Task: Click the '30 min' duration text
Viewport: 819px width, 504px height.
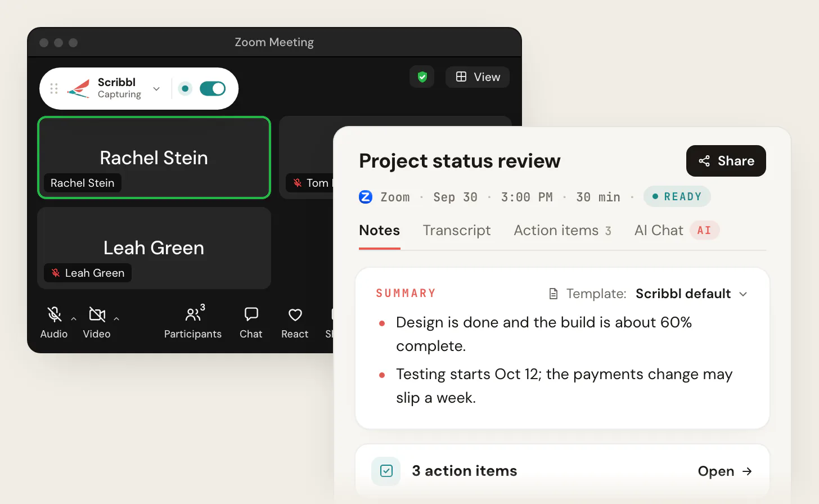Action: (x=598, y=197)
